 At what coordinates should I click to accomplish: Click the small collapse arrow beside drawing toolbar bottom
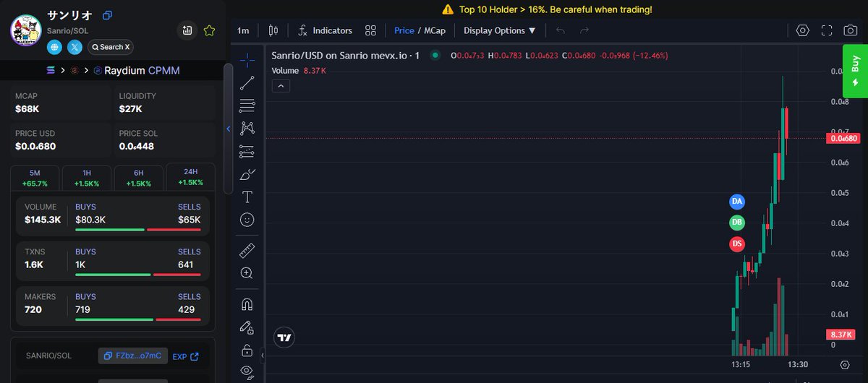point(262,354)
